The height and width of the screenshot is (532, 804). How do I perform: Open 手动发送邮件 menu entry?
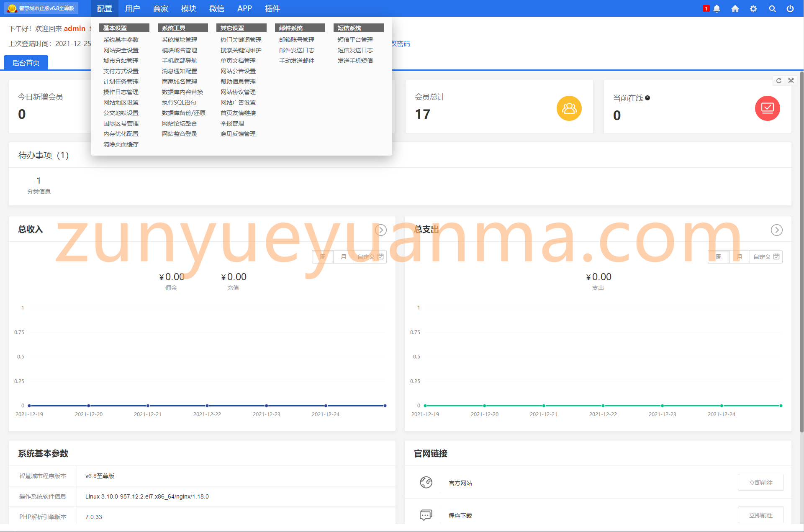[x=297, y=61]
